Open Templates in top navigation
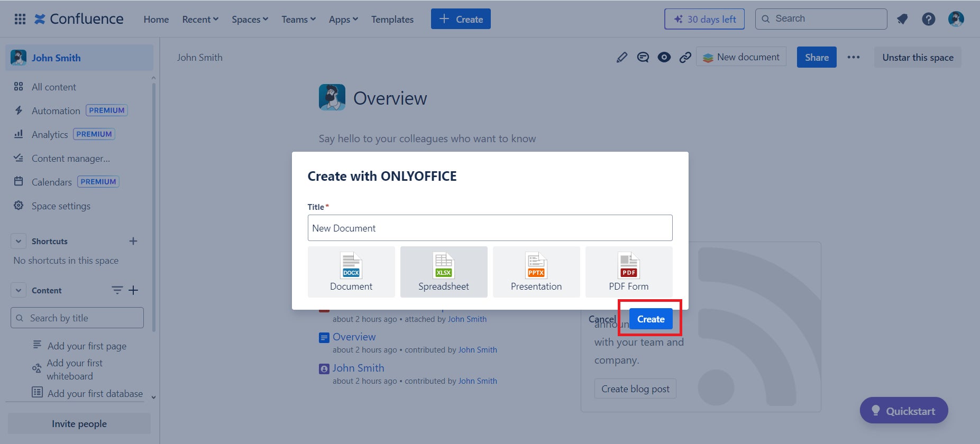Viewport: 980px width, 444px height. click(392, 20)
